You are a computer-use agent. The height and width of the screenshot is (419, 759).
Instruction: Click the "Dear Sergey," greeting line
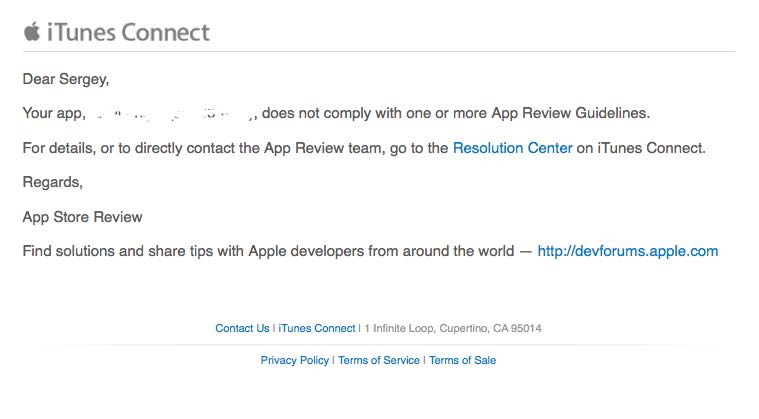66,79
